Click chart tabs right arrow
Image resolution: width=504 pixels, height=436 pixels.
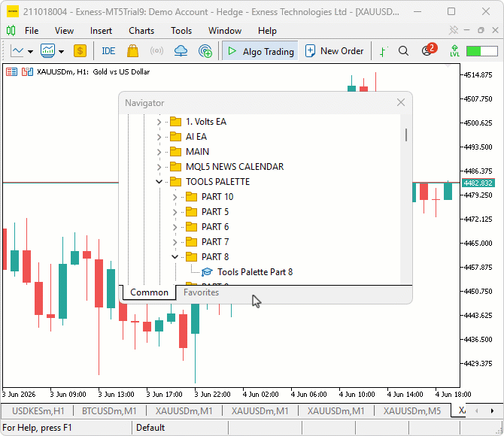pyautogui.click(x=492, y=411)
